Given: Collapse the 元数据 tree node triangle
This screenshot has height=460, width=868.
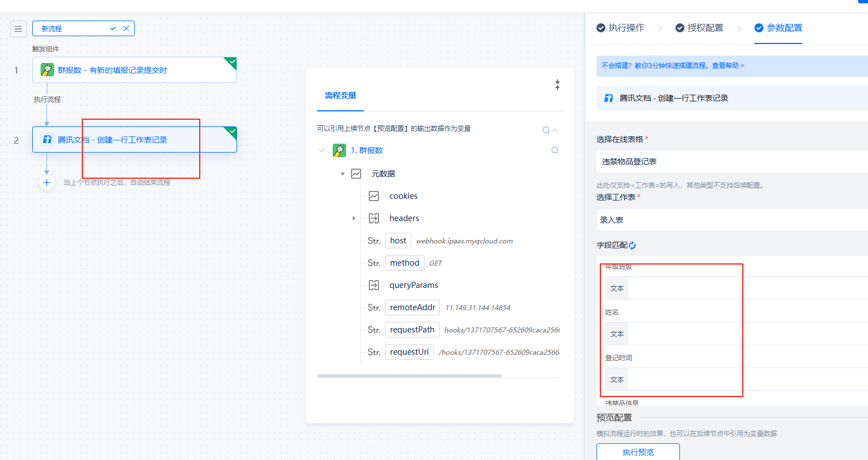Looking at the screenshot, I should [343, 174].
